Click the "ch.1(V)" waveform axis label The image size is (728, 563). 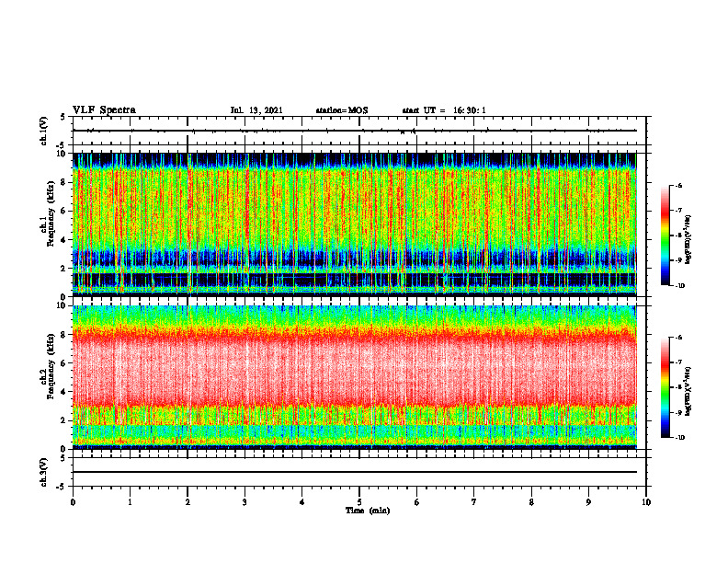coord(44,131)
